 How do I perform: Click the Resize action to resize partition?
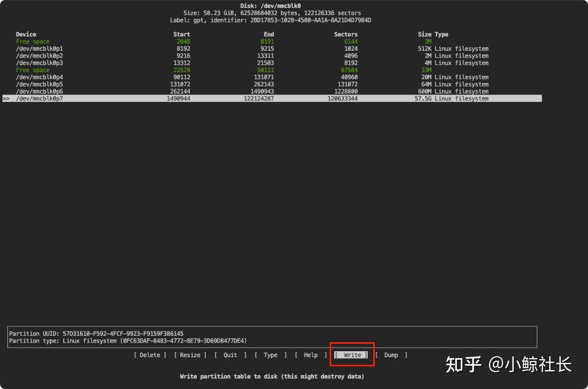(189, 355)
